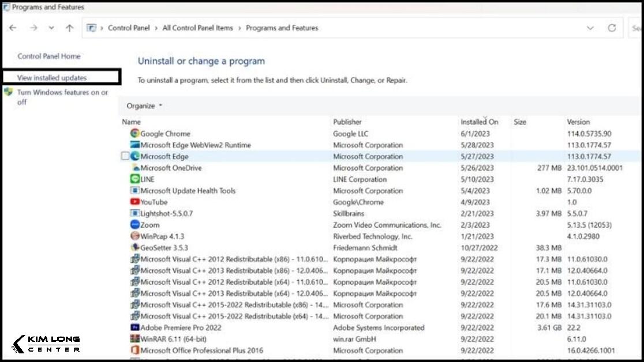This screenshot has height=362, width=644.
Task: Check the box next to Microsoft Edge
Action: (x=124, y=156)
